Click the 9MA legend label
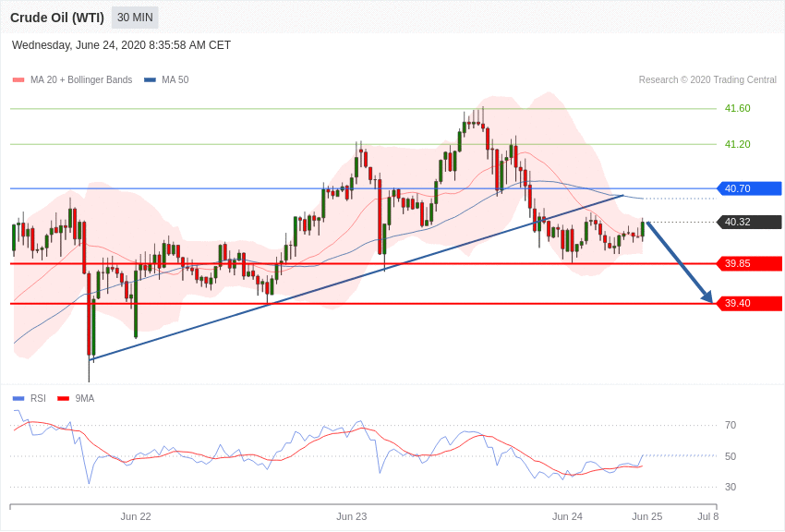Screen dimensions: 785x532 85,398
